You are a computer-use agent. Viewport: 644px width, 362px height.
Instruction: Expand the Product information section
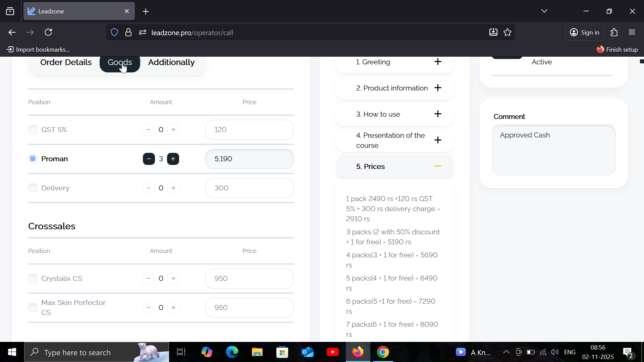point(438,88)
